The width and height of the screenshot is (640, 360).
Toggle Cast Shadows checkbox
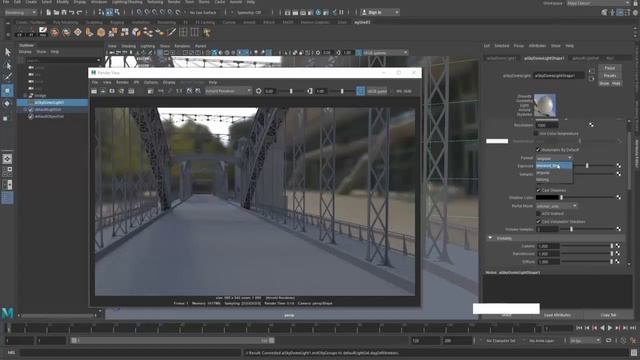click(538, 190)
